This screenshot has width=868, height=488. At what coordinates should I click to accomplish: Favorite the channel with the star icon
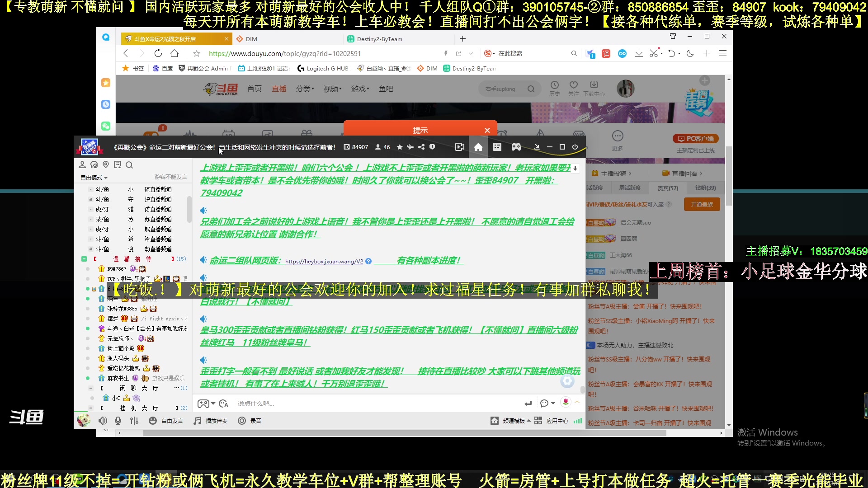click(400, 147)
